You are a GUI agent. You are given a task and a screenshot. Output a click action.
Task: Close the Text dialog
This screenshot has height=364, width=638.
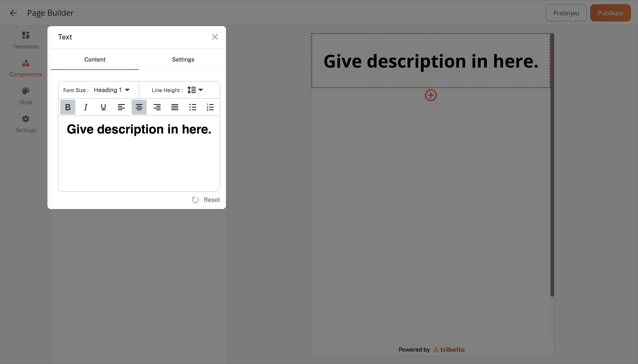215,37
